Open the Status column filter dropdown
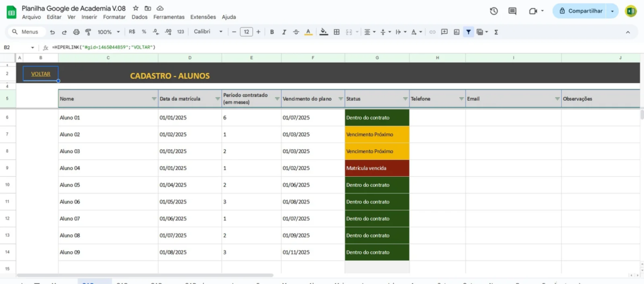 pos(405,99)
